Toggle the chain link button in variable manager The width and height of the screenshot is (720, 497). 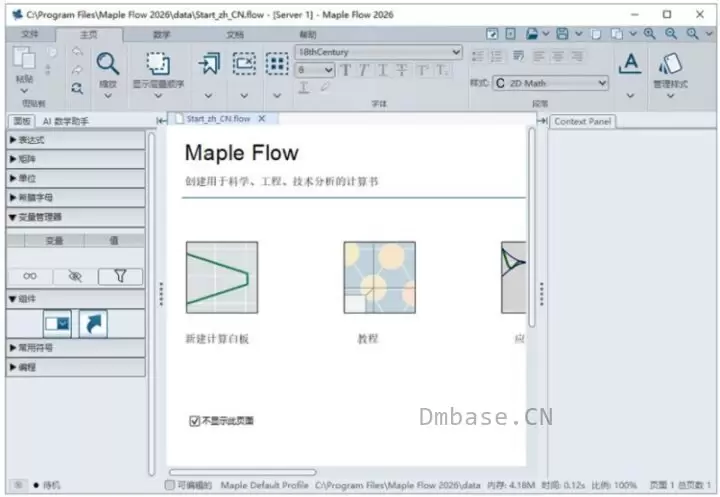pos(30,276)
